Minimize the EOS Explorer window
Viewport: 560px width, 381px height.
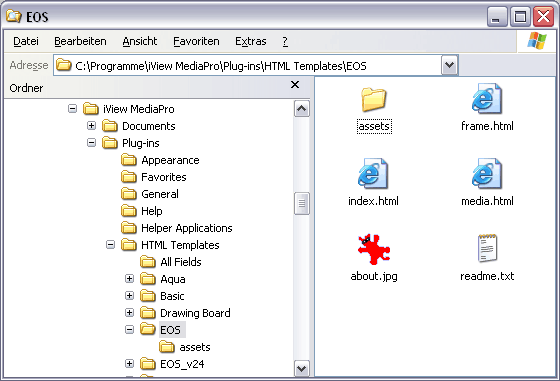(497, 16)
